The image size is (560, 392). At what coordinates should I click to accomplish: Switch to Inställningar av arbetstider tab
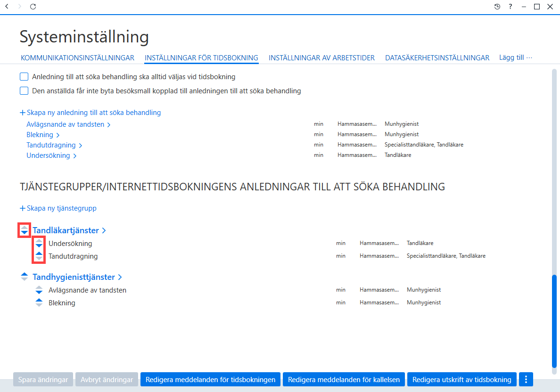tap(322, 58)
